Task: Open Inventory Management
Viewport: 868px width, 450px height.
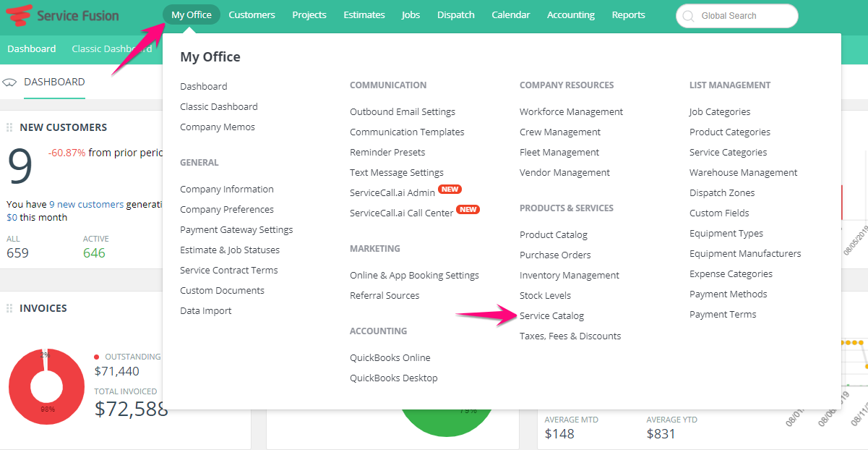Action: click(570, 276)
